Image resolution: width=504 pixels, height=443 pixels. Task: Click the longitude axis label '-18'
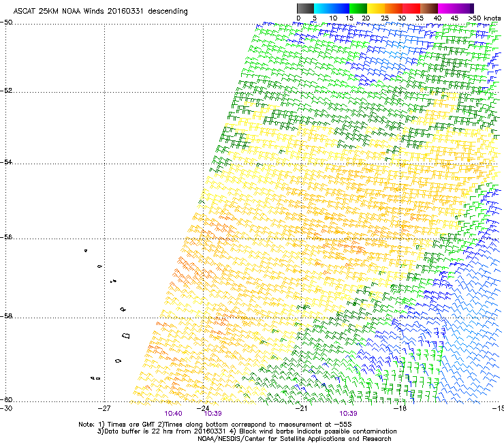tap(400, 408)
